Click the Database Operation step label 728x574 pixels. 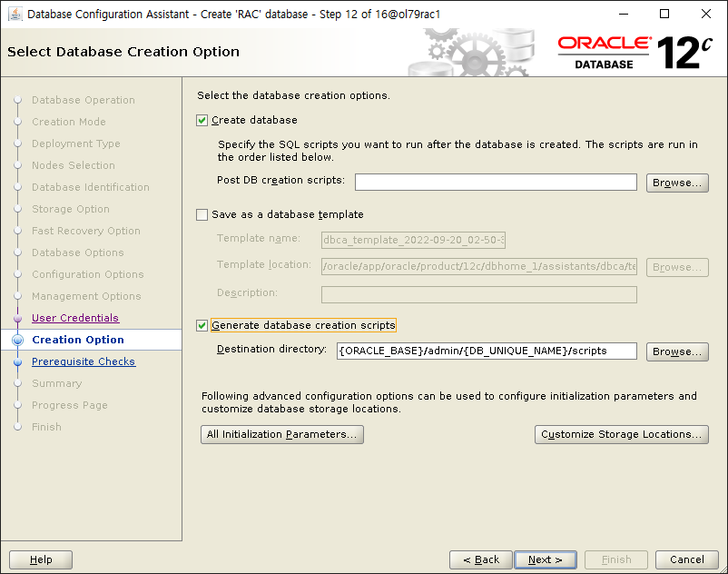pos(84,100)
